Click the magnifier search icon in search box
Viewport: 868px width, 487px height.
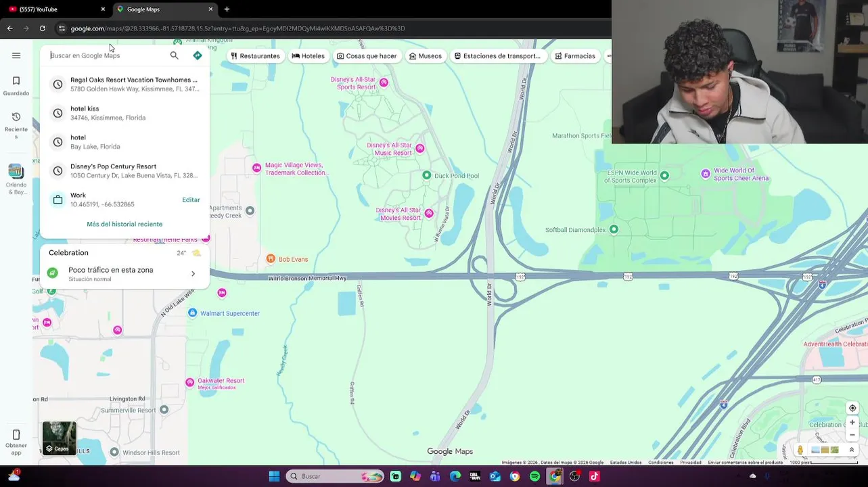pos(175,55)
